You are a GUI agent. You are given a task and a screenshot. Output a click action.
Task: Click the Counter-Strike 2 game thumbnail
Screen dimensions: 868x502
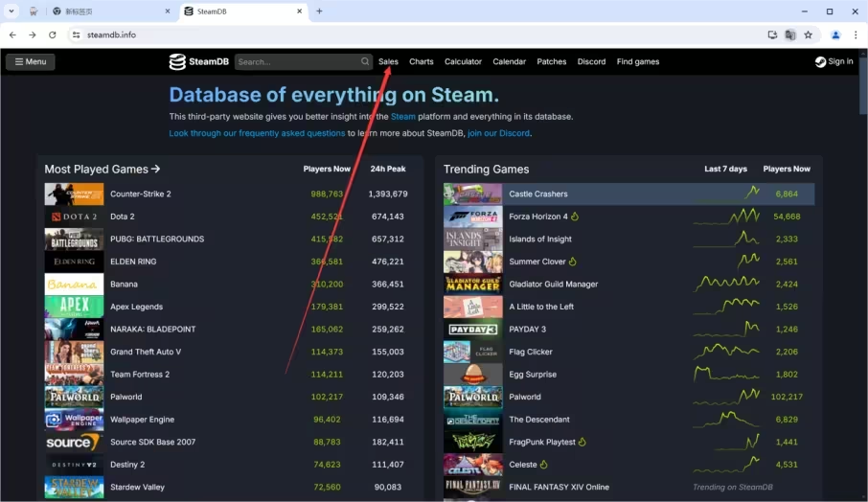click(74, 194)
